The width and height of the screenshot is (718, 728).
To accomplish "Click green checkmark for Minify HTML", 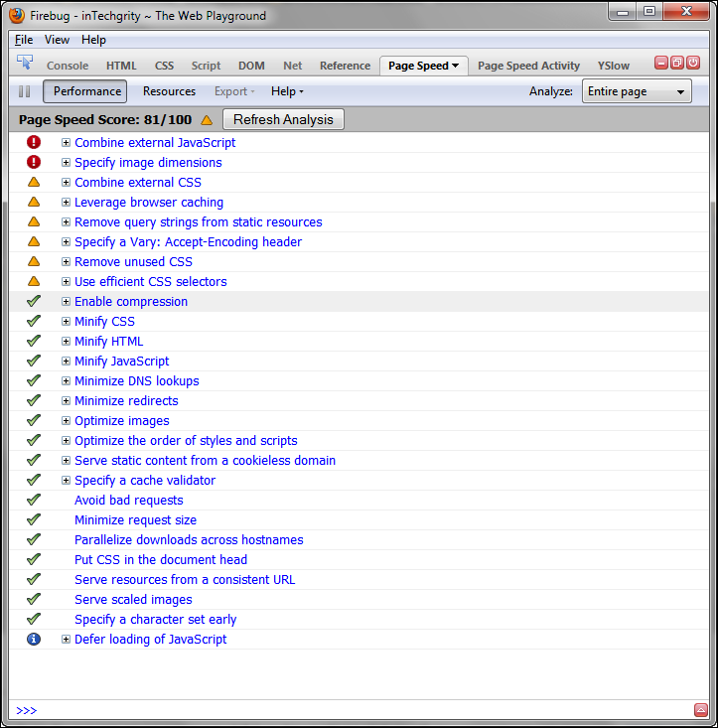I will [x=34, y=341].
